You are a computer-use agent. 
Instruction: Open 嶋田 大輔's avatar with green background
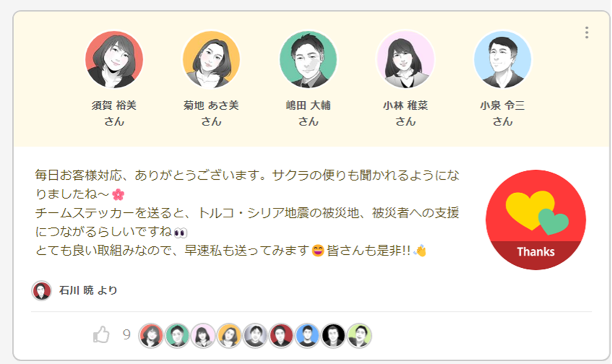tap(309, 59)
